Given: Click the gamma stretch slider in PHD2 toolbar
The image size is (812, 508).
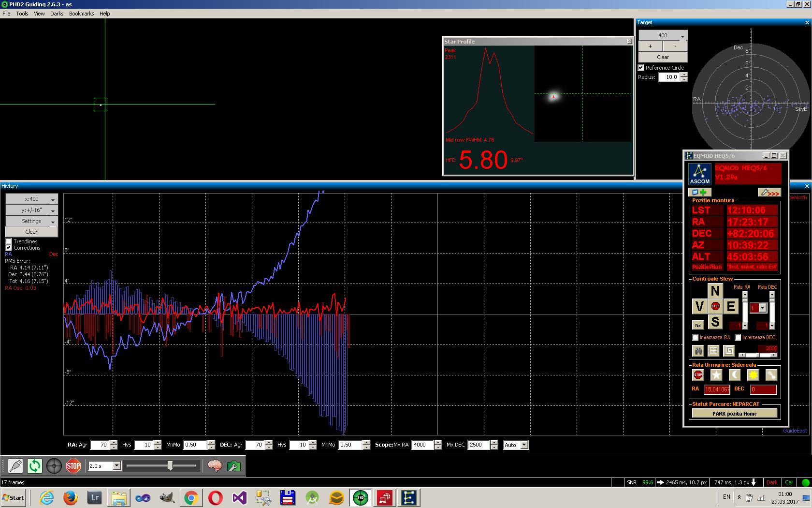Looking at the screenshot, I should coord(161,465).
